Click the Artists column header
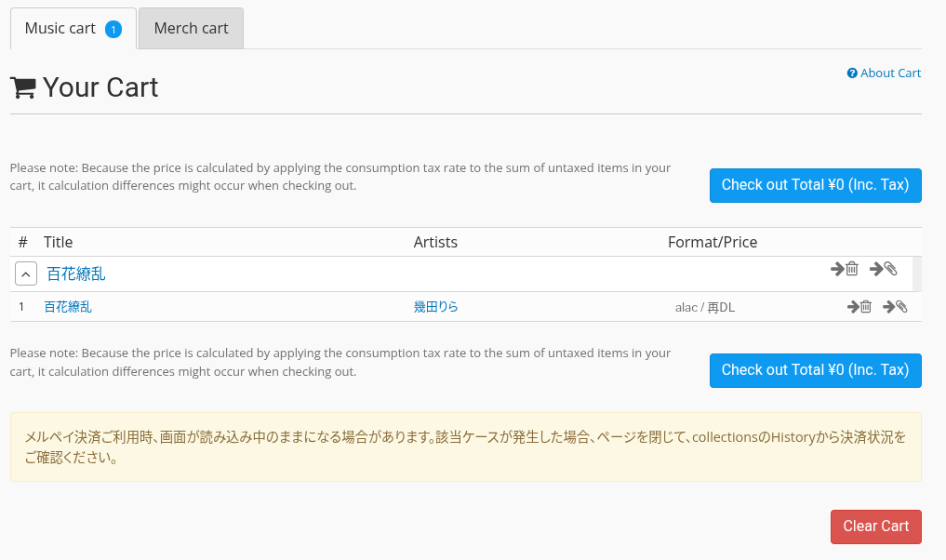The width and height of the screenshot is (946, 560). tap(435, 242)
